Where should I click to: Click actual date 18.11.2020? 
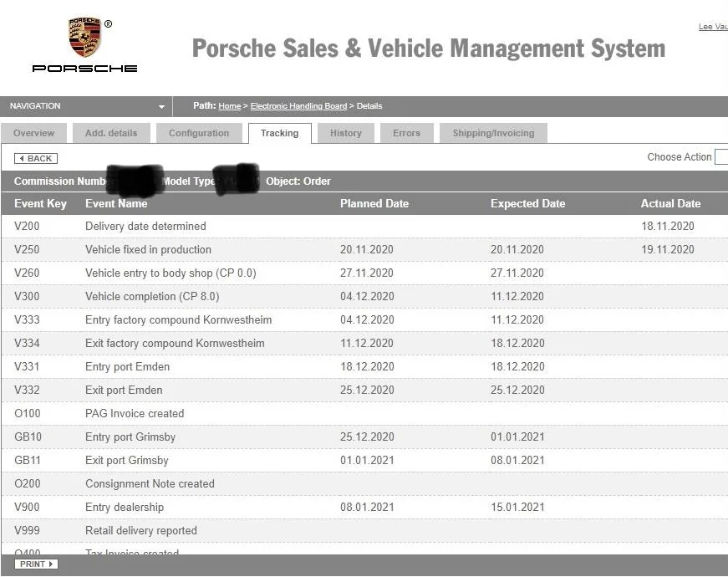pyautogui.click(x=668, y=227)
